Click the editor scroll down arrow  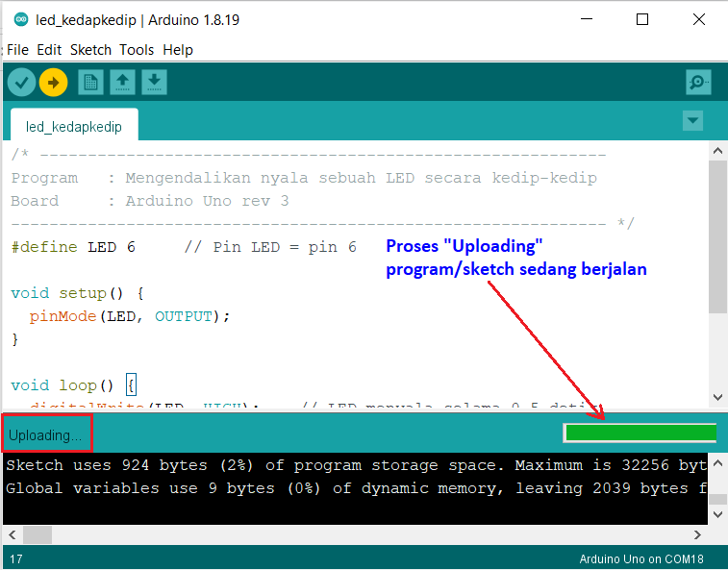point(717,397)
